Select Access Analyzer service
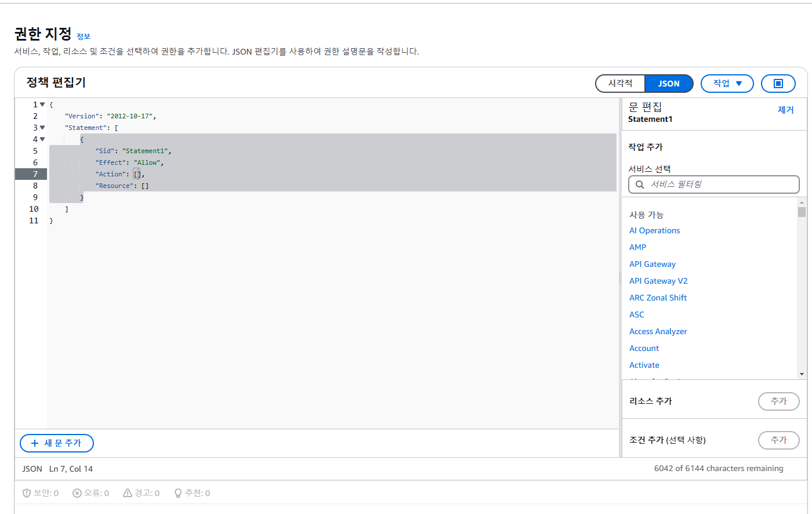This screenshot has height=514, width=812. coord(658,331)
